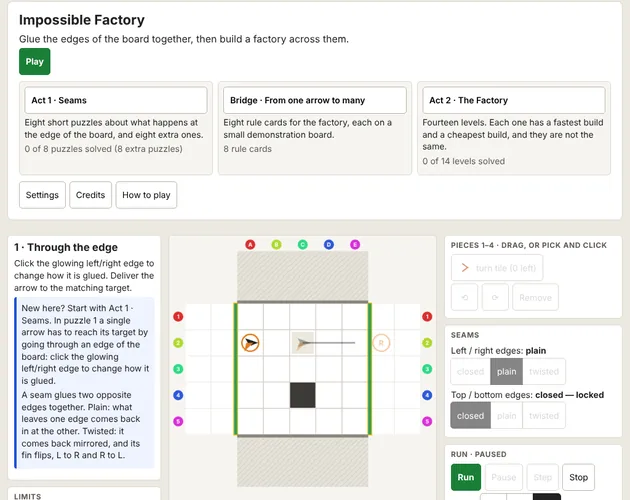The image size is (630, 500).
Task: Set top/bottom edges to closed
Action: (470, 416)
